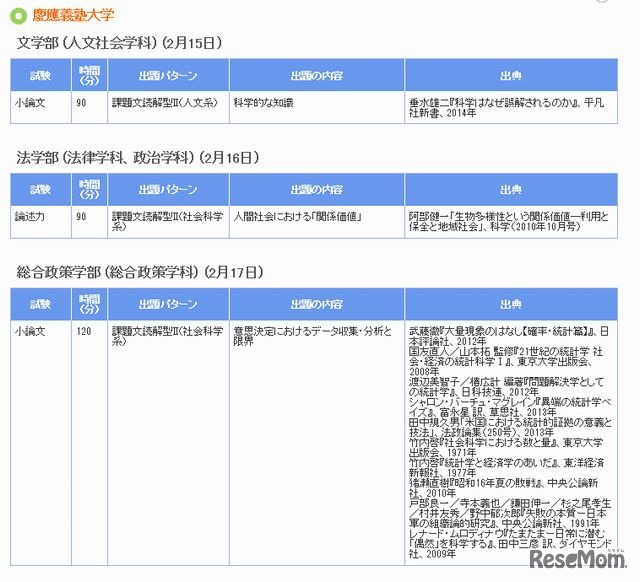Click the 猪瀬直樹『昭和16年夏の敗戦』 entry
This screenshot has width=640, height=582.
coord(504,488)
